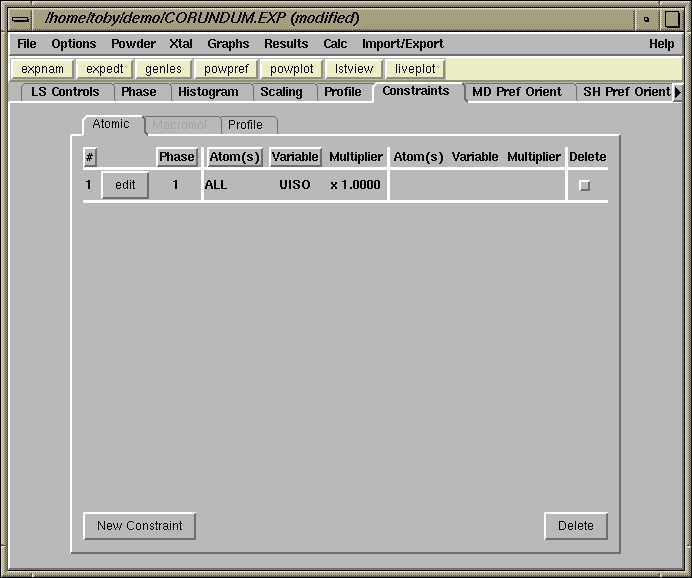692x578 pixels.
Task: Open the Help menu
Action: pos(661,44)
